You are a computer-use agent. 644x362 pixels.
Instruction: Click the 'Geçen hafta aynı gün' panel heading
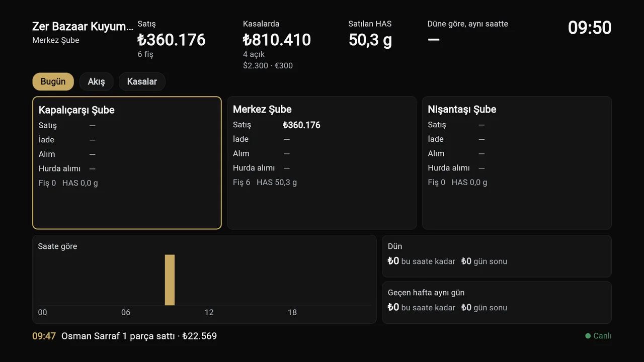click(x=426, y=293)
